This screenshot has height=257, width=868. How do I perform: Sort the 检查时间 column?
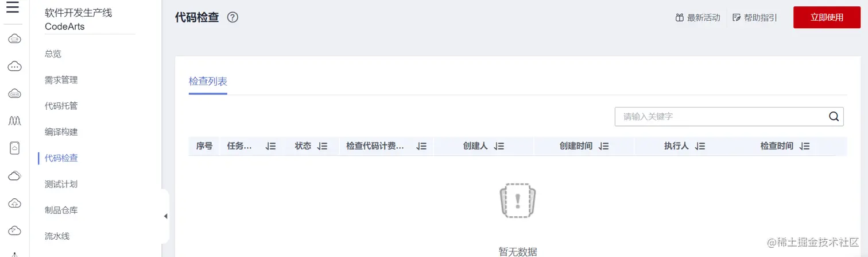click(x=804, y=147)
